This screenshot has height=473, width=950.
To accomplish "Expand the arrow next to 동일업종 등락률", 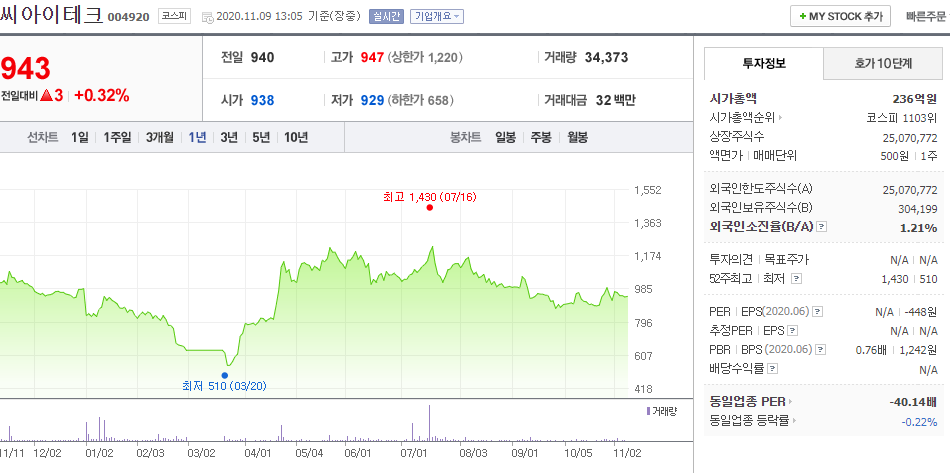I will coord(794,420).
